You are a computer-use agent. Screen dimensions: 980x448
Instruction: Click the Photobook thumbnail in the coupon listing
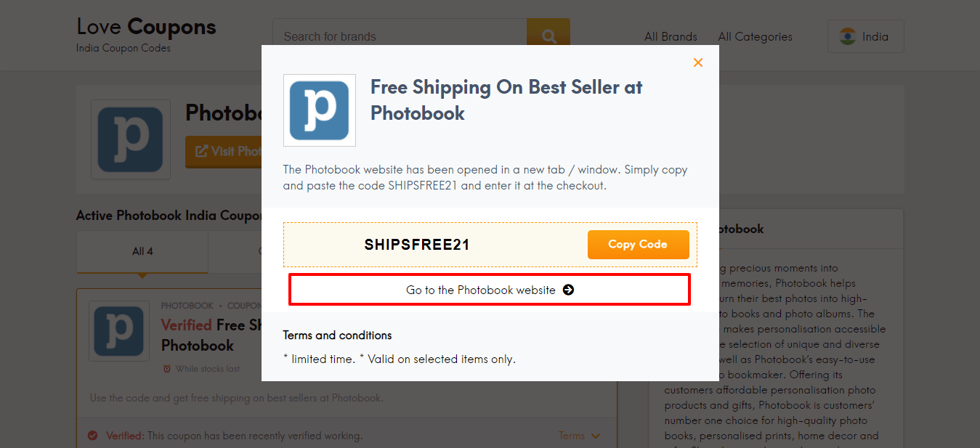[119, 331]
